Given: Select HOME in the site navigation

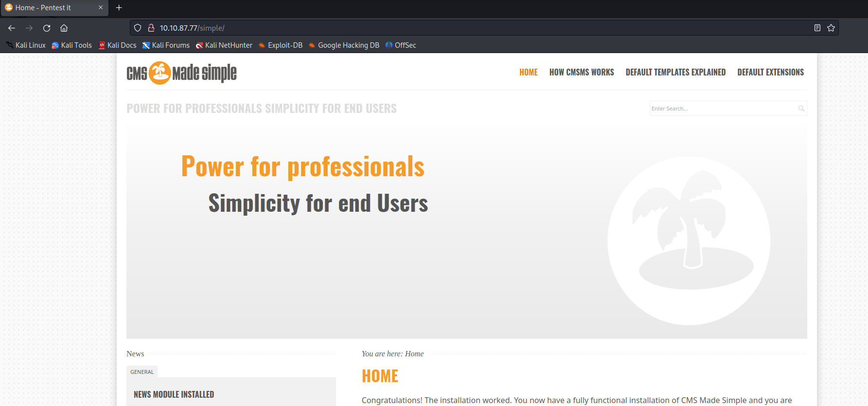Looking at the screenshot, I should 529,73.
